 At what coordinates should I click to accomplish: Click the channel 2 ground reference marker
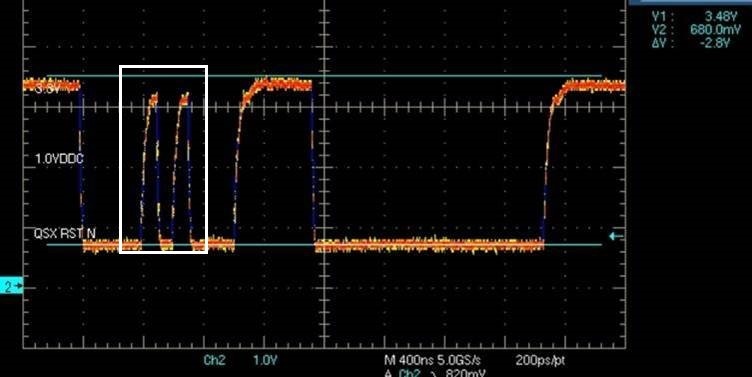coord(11,286)
